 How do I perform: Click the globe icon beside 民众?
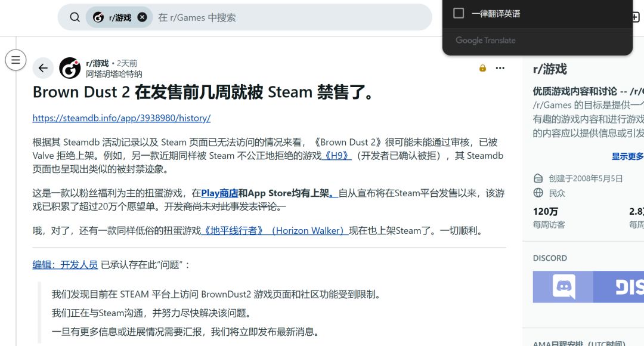click(x=538, y=193)
